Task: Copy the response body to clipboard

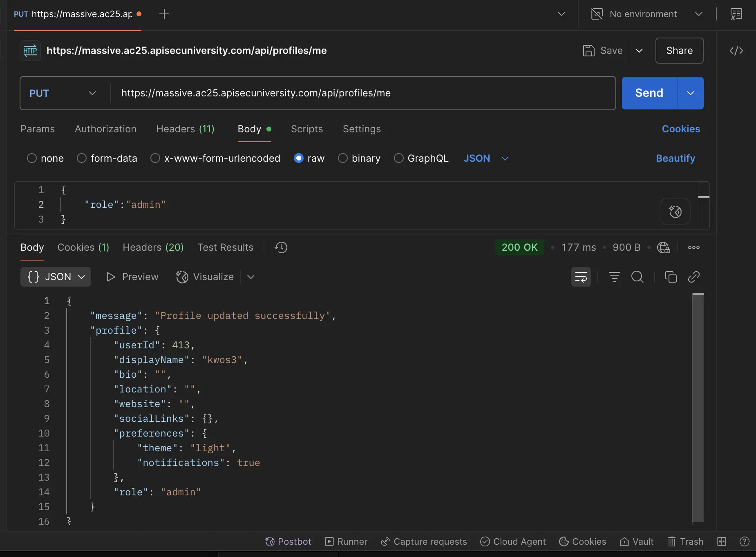Action: (x=671, y=277)
